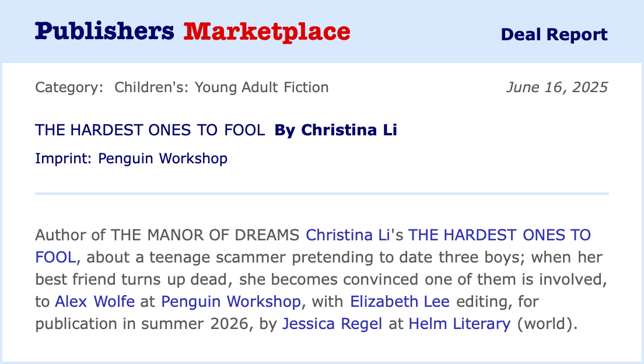Click the June 16, 2025 date
Screen dimensions: 644x364
556,87
